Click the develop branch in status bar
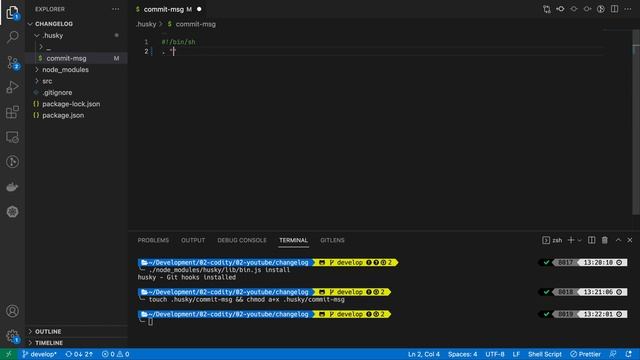Viewport: 640px width, 360px height. click(40, 354)
